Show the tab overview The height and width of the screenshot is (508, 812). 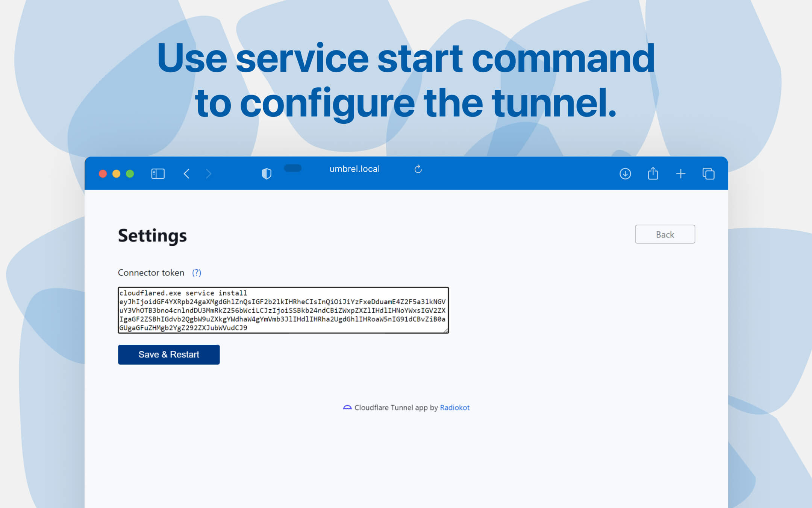pos(708,173)
